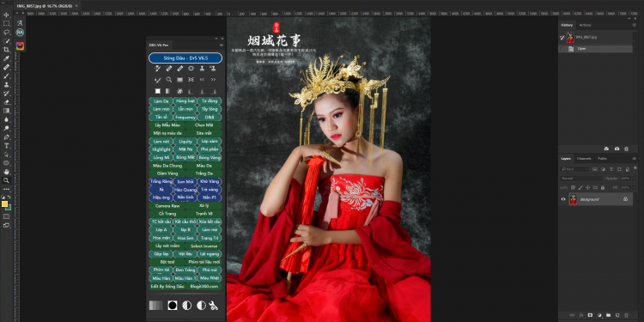Click the Camera Raw button
This screenshot has height=322, width=644.
[167, 206]
